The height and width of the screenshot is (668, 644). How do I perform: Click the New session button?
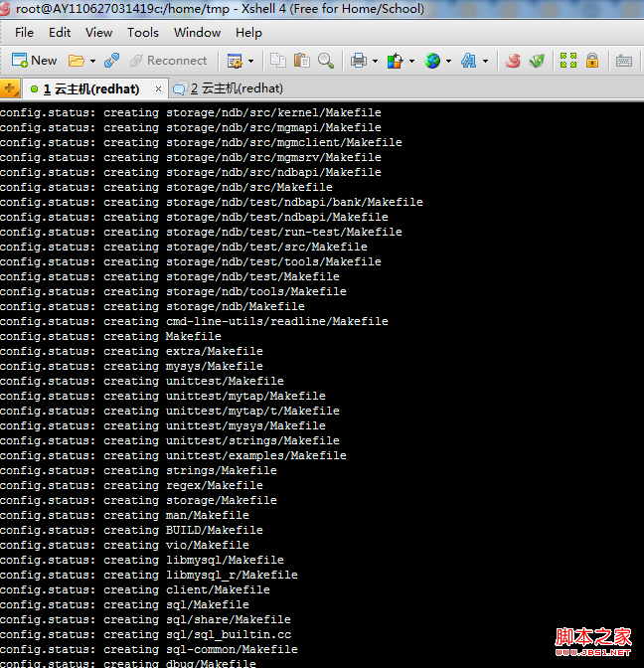[x=35, y=60]
